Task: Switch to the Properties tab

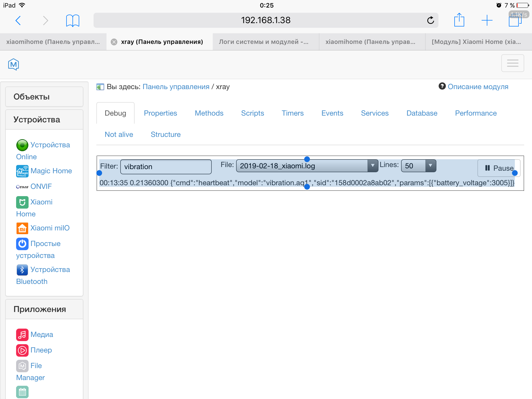Action: (x=160, y=113)
